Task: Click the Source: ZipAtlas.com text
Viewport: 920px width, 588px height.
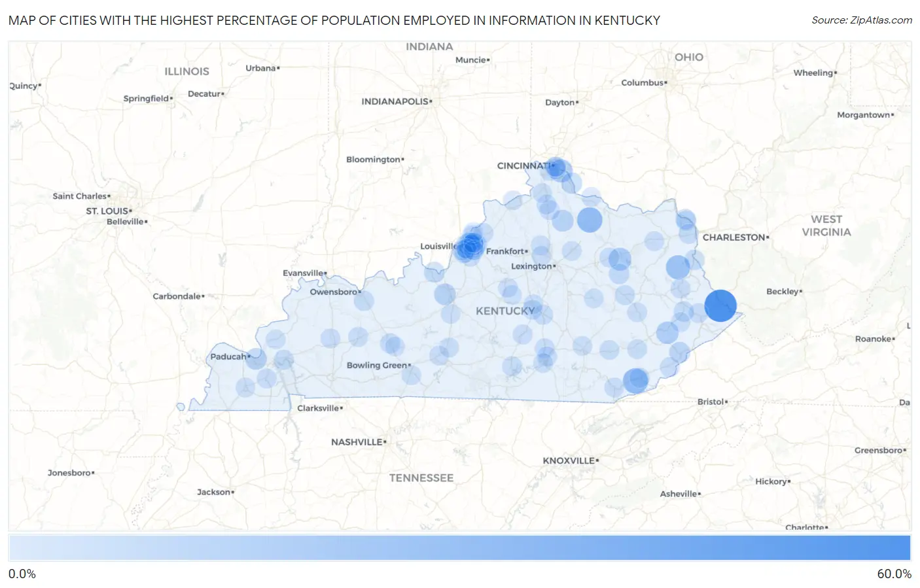Action: coord(862,20)
